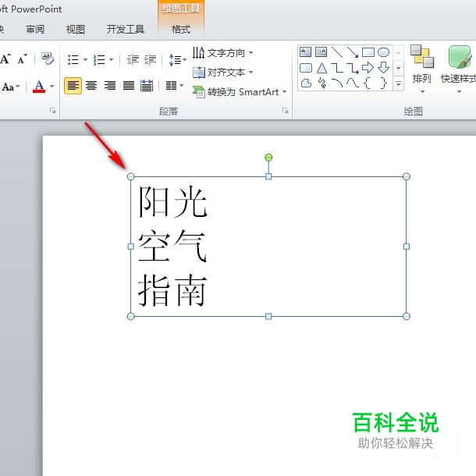Select the scribble shape tool
The image size is (476, 476).
pos(322,83)
